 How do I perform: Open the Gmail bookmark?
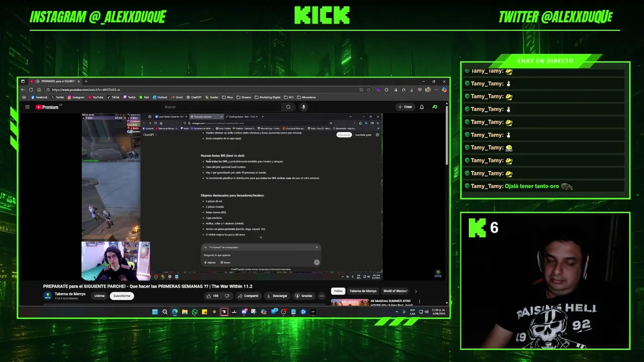tap(177, 97)
